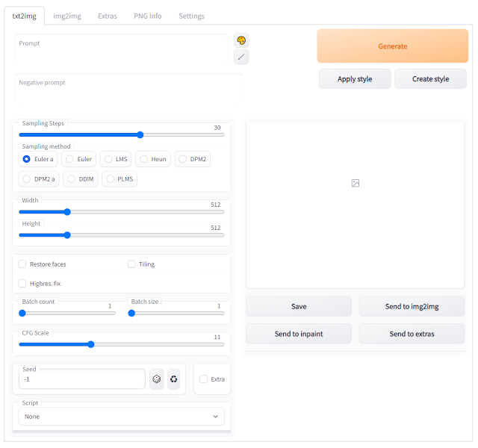Click the Width slider handle
478x448 pixels.
click(67, 212)
